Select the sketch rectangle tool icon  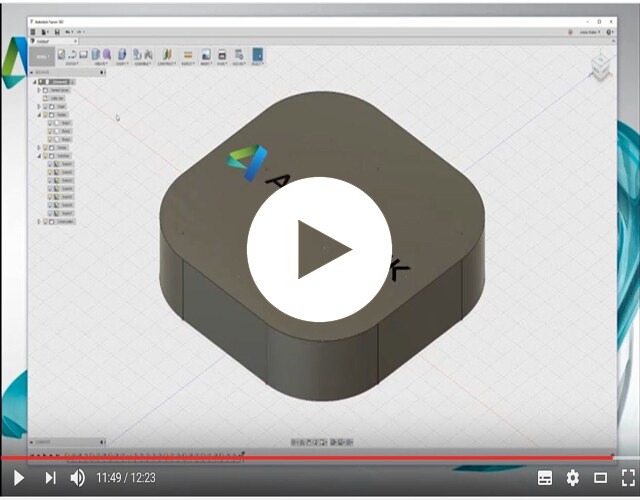click(84, 54)
